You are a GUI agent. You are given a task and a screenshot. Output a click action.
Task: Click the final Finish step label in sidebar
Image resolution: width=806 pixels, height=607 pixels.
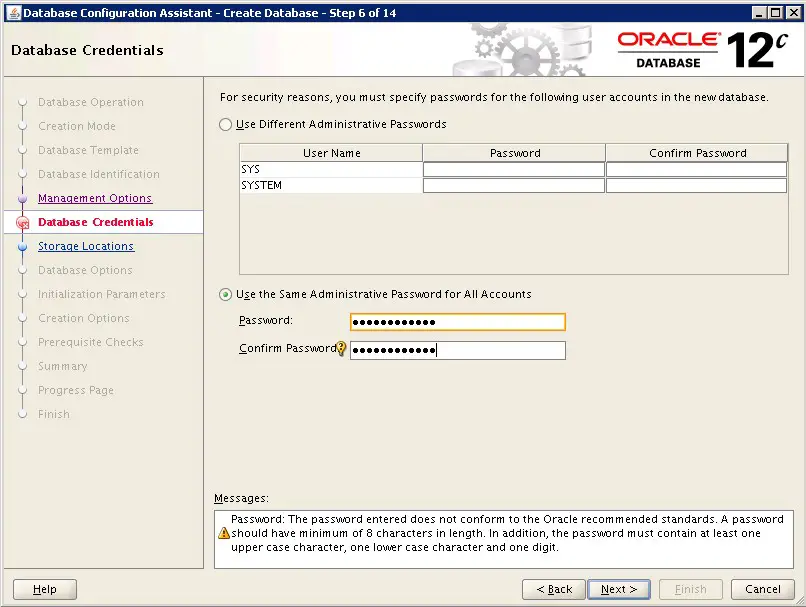click(53, 414)
